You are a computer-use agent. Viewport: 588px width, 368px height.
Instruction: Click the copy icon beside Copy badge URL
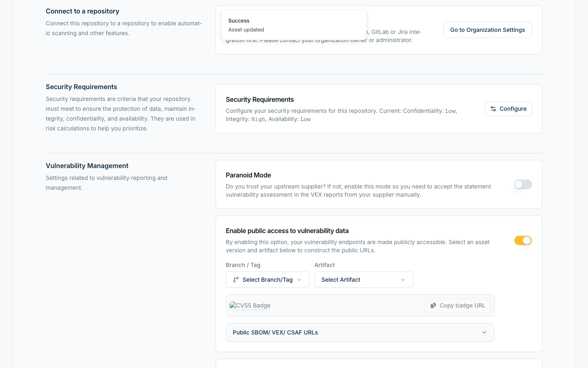click(433, 305)
